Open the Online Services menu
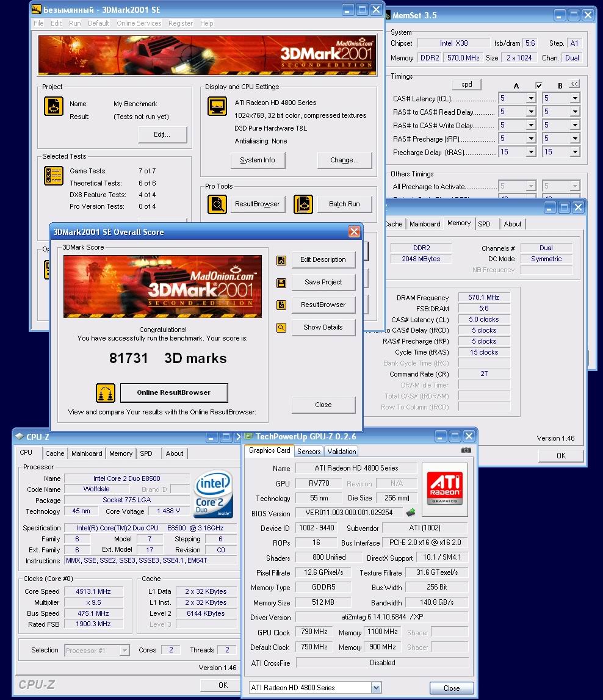 [139, 23]
